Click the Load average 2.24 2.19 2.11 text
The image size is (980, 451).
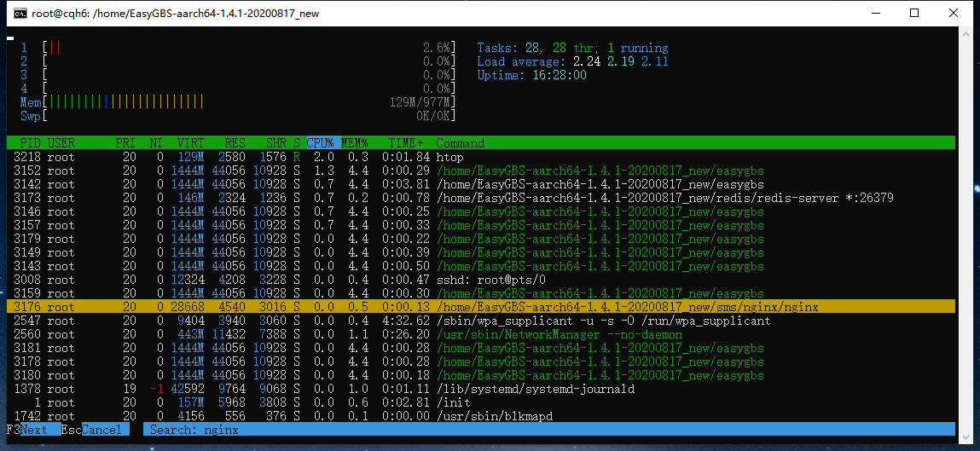(x=572, y=61)
